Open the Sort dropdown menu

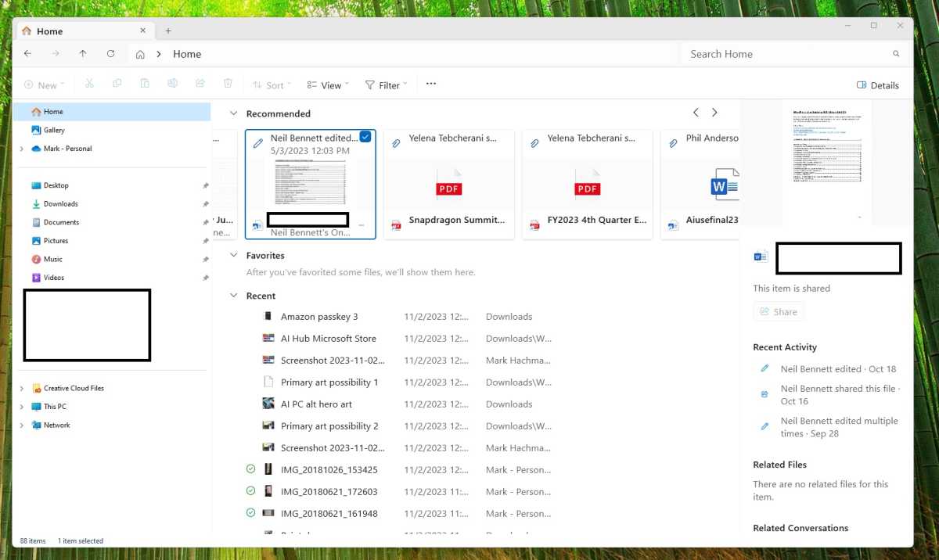tap(271, 85)
